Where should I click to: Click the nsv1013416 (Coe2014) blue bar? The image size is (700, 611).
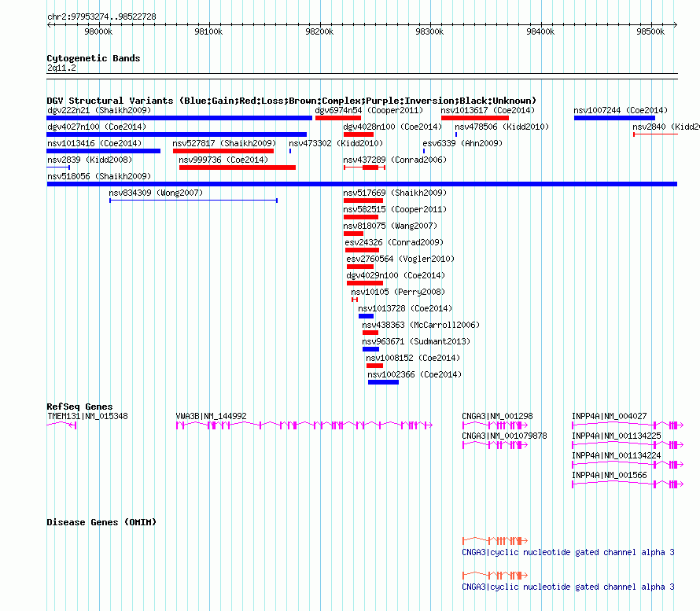coord(104,151)
